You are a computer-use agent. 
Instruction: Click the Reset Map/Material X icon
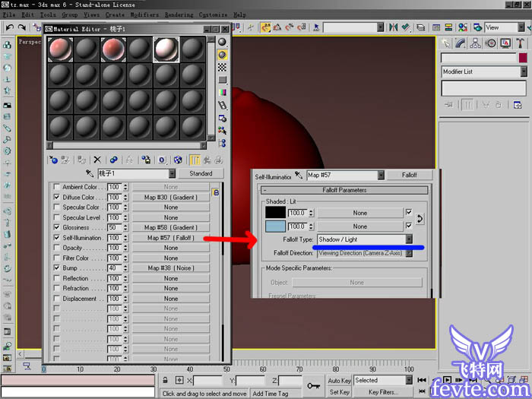pyautogui.click(x=97, y=160)
